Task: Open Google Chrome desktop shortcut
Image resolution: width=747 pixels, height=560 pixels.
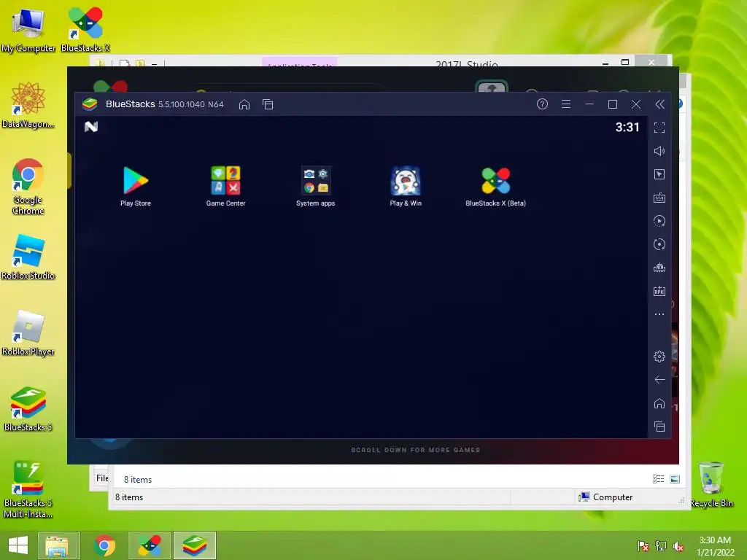Action: point(28,187)
